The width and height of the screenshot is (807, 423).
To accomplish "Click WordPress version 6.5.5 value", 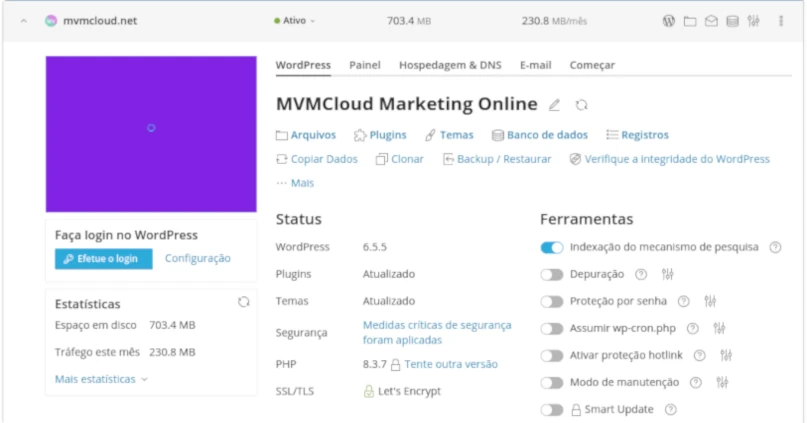I will click(375, 247).
